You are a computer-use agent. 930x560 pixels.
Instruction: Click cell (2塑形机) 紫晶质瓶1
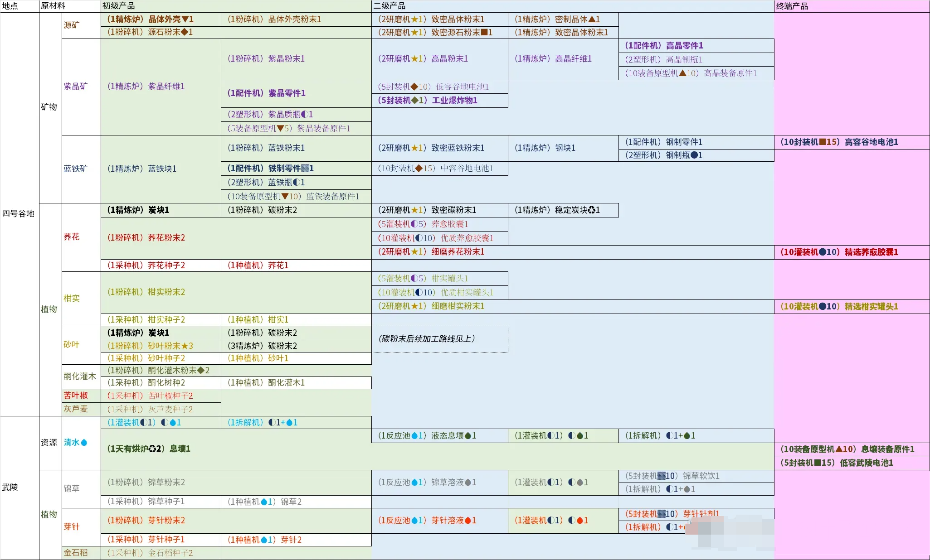click(296, 115)
